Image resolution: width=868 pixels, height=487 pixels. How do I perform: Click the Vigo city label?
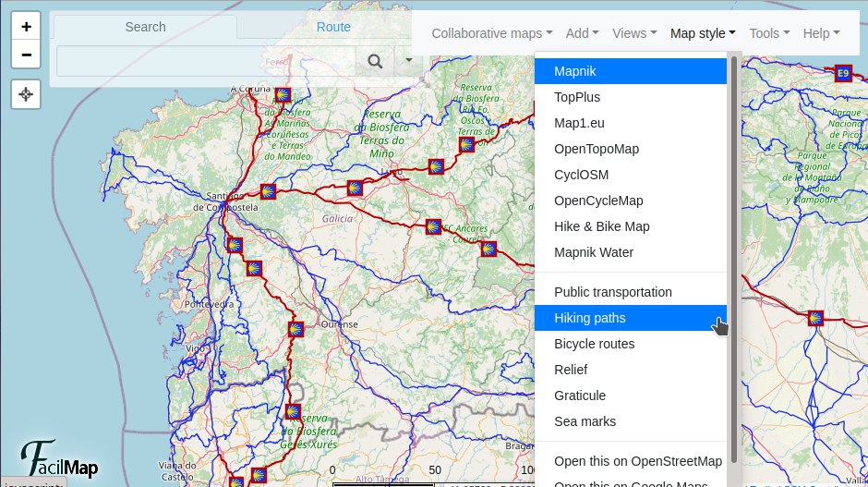[x=195, y=348]
